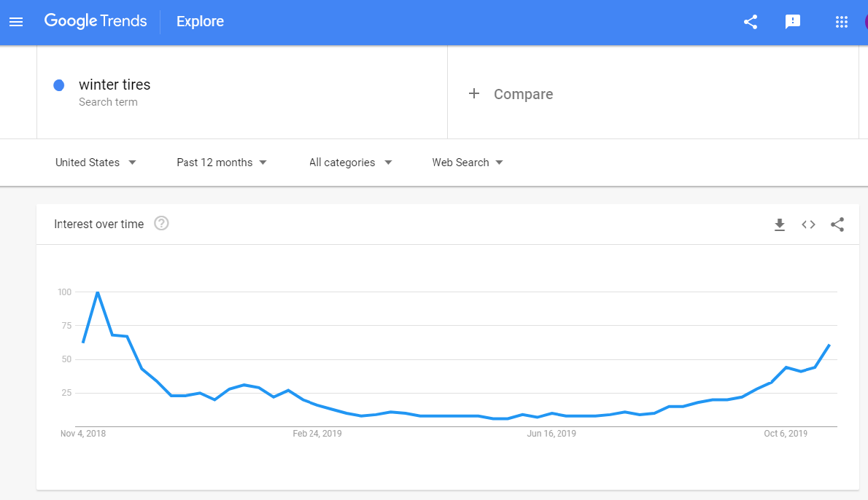This screenshot has width=868, height=500.
Task: Share the Google Trends page
Action: [x=750, y=22]
